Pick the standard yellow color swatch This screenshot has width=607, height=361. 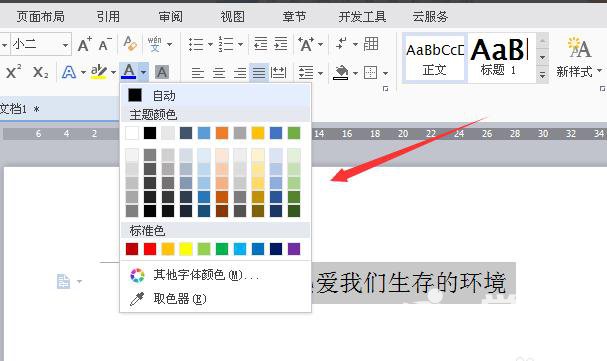(186, 249)
